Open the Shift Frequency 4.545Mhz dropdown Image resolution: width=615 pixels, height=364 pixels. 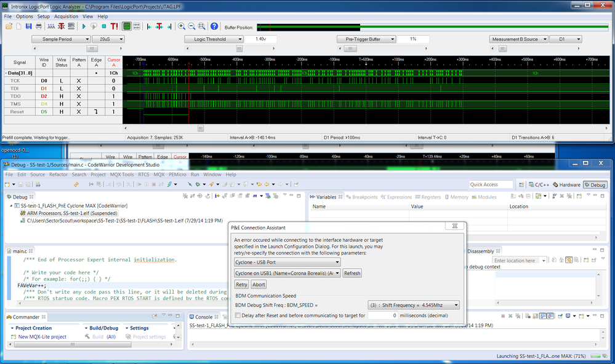(414, 305)
